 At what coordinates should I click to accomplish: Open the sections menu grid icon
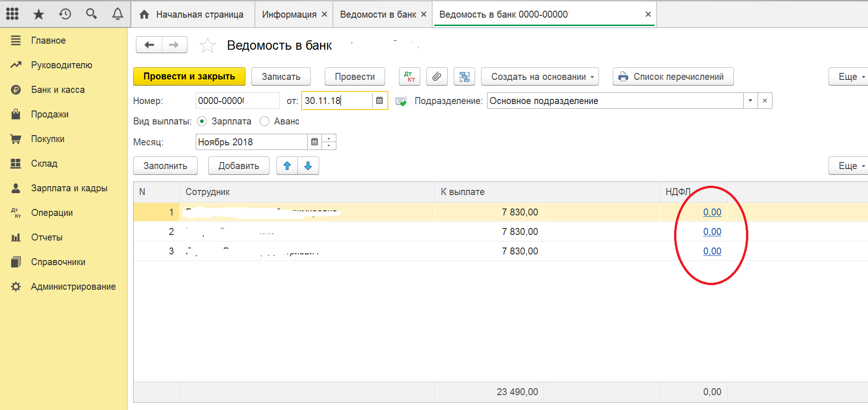click(13, 14)
